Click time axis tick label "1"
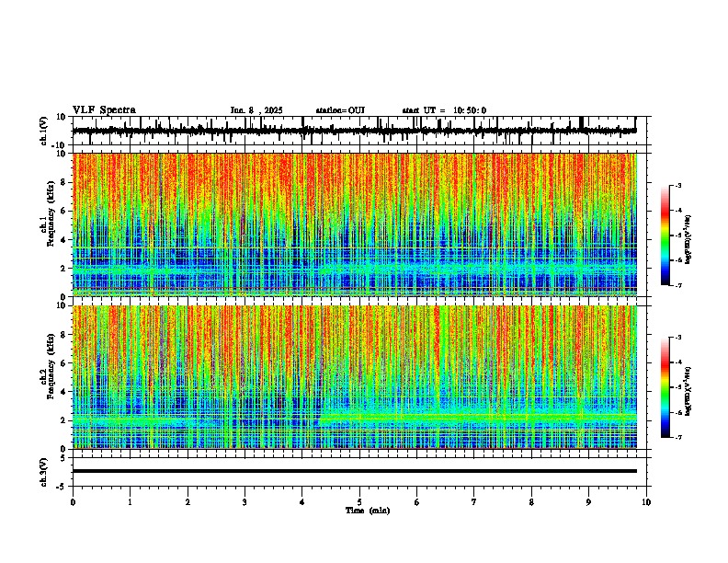The width and height of the screenshot is (728, 563). pyautogui.click(x=130, y=502)
